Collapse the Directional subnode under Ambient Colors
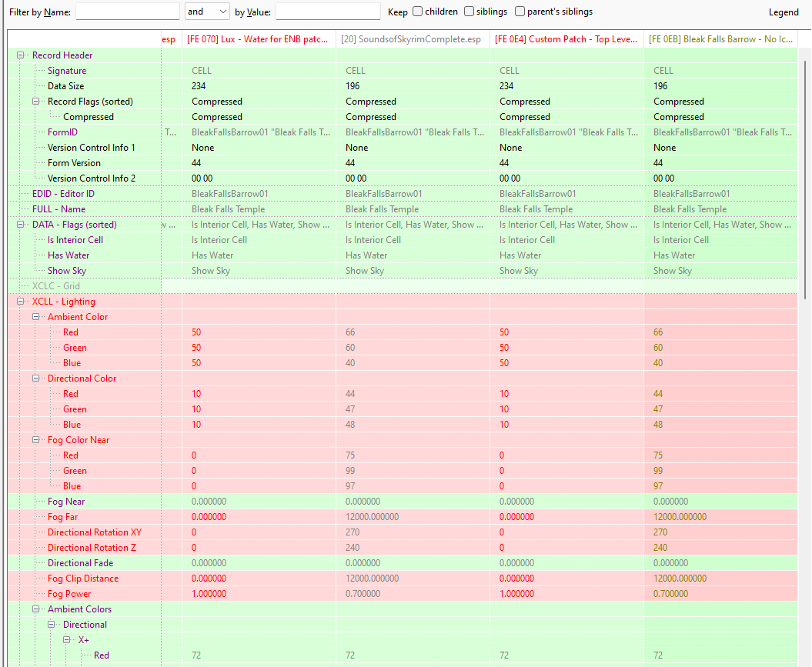Image resolution: width=812 pixels, height=667 pixels. 52,625
